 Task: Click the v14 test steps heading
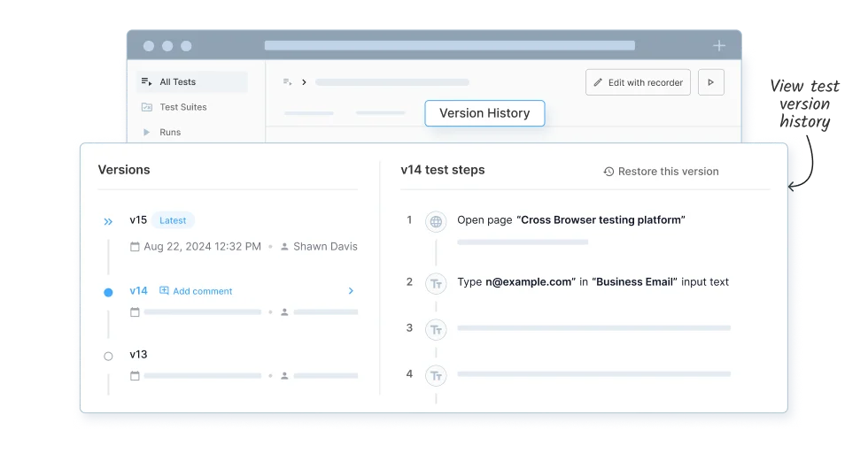click(x=443, y=170)
